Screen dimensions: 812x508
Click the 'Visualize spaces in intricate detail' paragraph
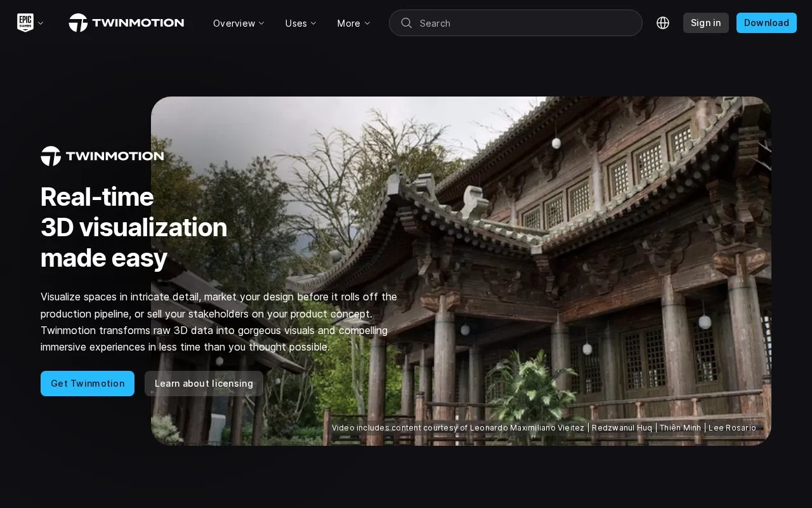pos(219,322)
